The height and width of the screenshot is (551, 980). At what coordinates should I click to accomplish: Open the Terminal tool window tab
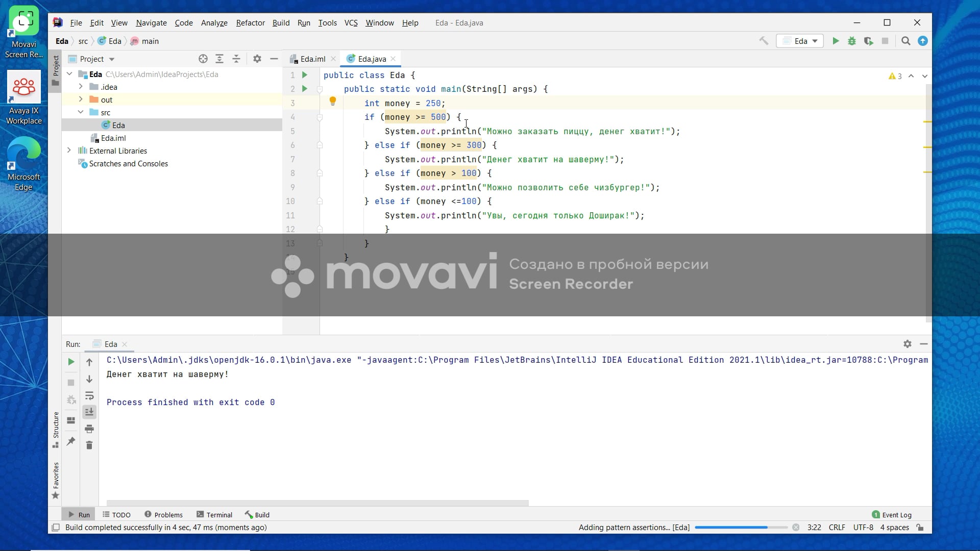(214, 514)
